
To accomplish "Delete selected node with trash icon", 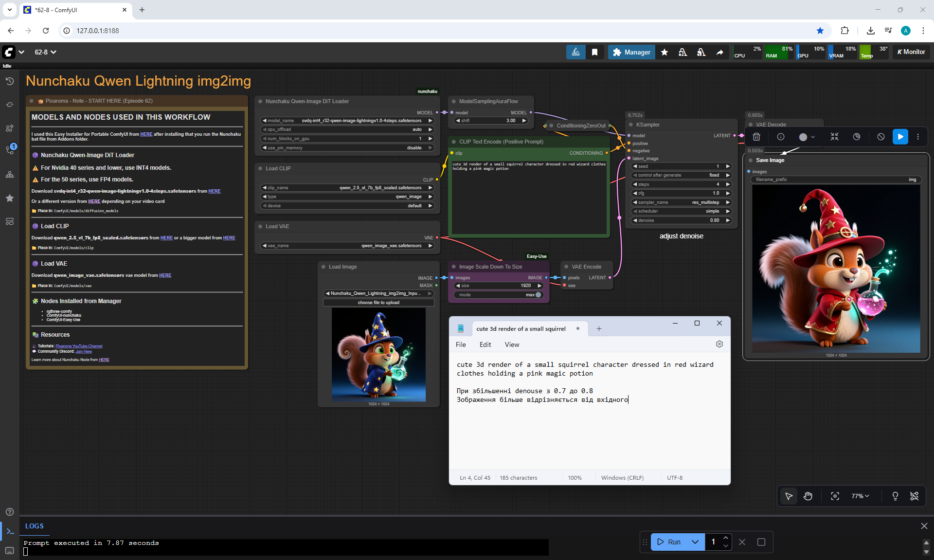I will [756, 137].
